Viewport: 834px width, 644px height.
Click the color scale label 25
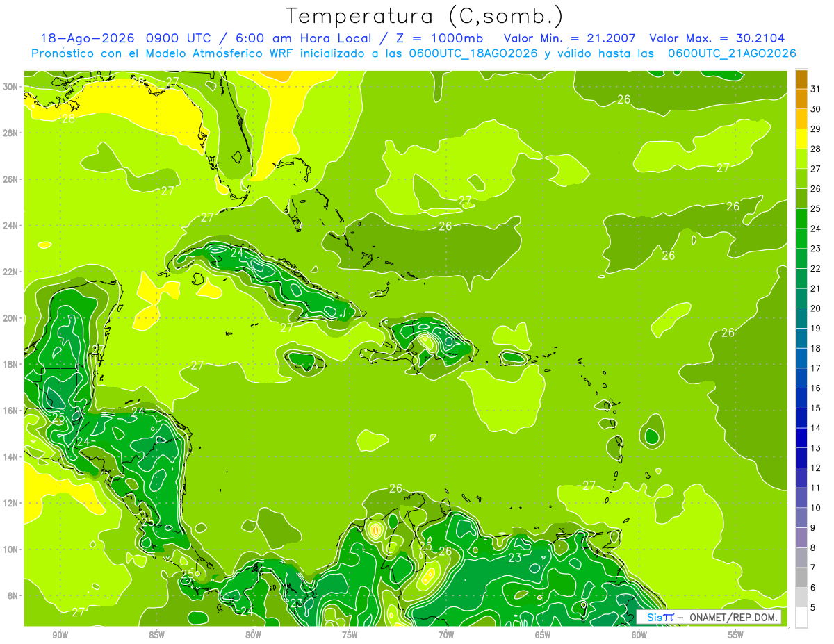click(815, 209)
